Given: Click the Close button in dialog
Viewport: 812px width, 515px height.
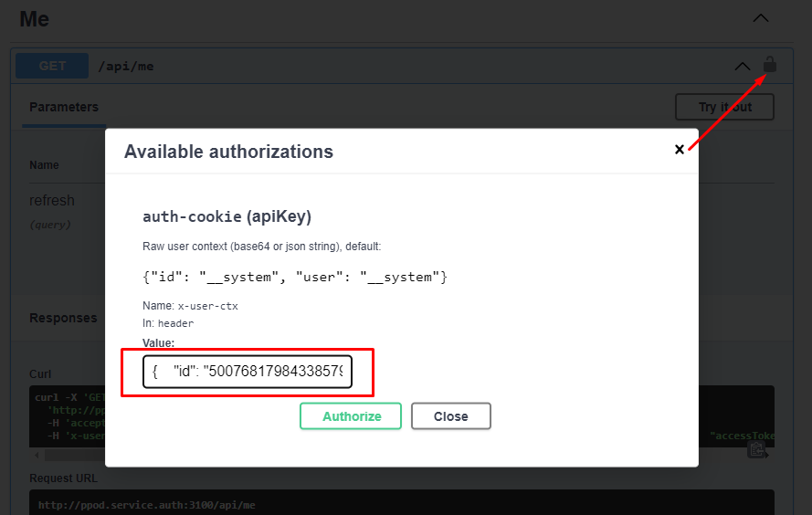Looking at the screenshot, I should (450, 416).
